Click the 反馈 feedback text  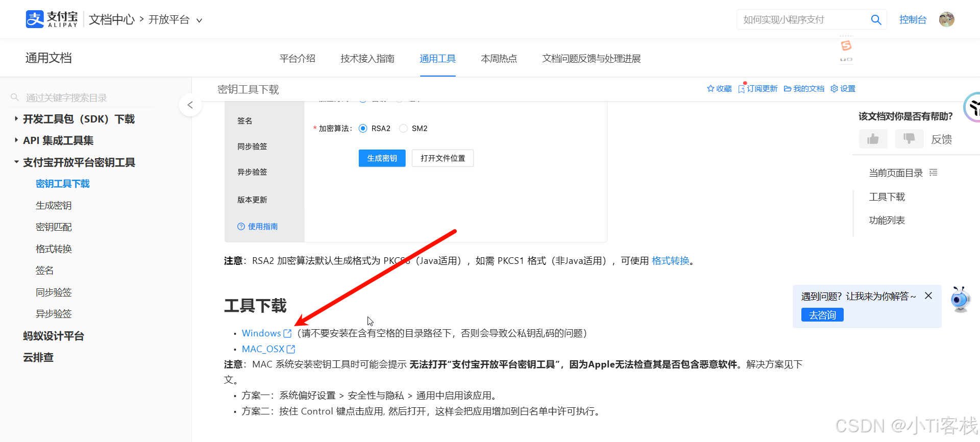click(942, 139)
